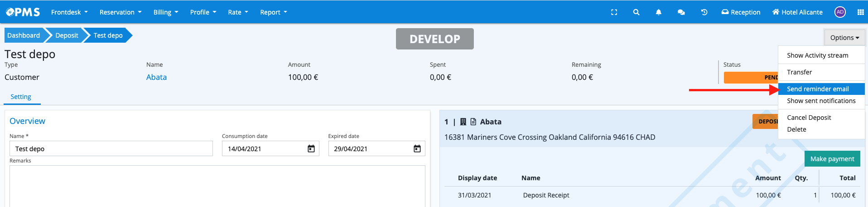Open Consumption date calendar picker
Screen dimensions: 868x207
click(x=311, y=149)
